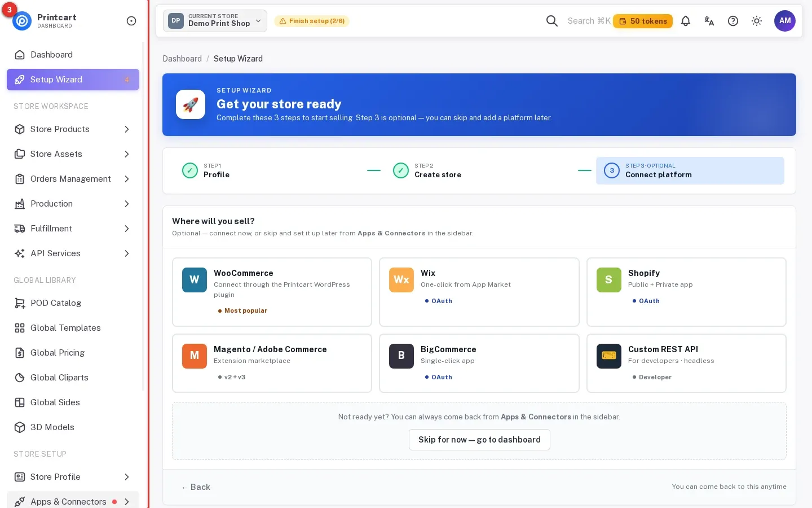Screen dimensions: 812x508
Task: Open the AM user avatar menu
Action: [x=785, y=21]
